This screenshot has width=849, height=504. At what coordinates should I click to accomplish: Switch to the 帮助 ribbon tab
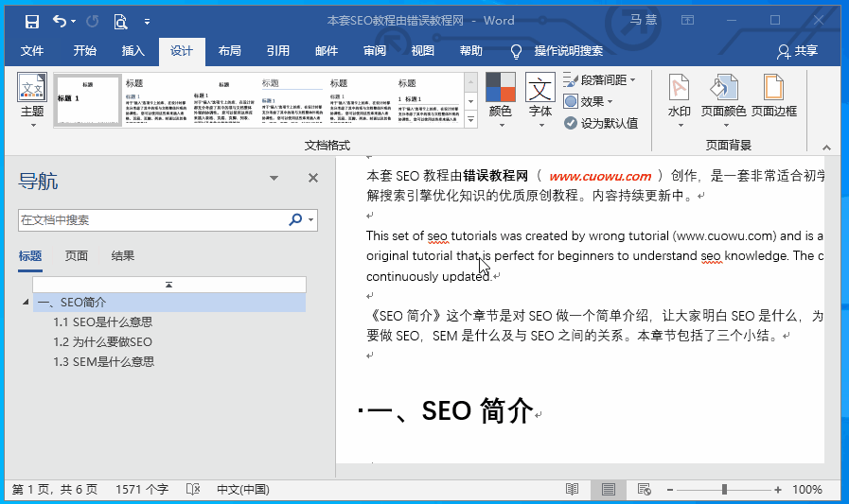point(471,51)
